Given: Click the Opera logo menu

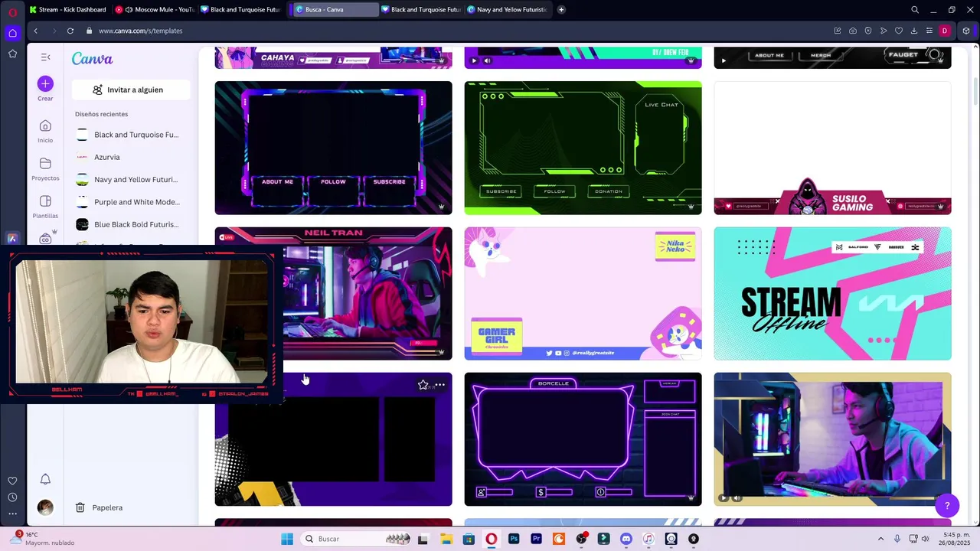Looking at the screenshot, I should coord(12,12).
